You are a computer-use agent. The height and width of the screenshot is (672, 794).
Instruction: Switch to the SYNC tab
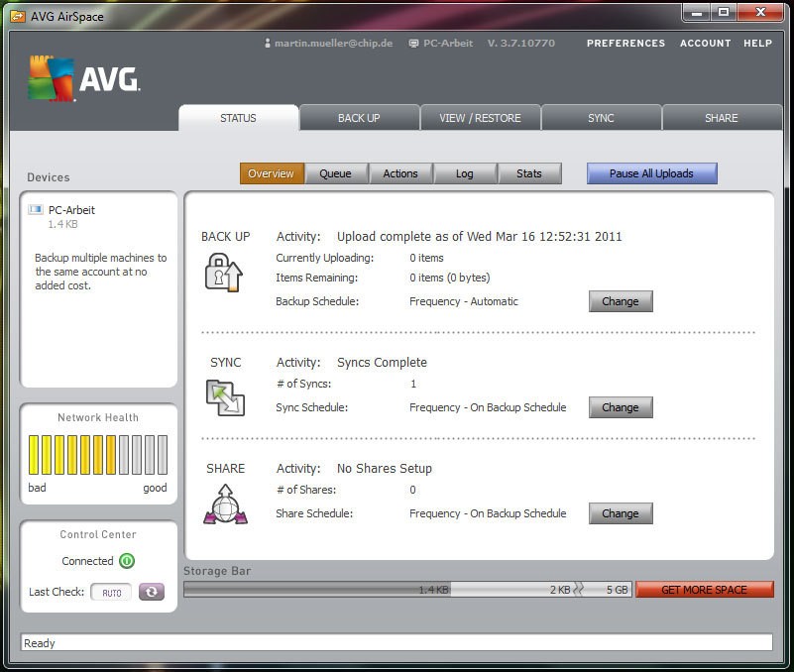pos(601,118)
